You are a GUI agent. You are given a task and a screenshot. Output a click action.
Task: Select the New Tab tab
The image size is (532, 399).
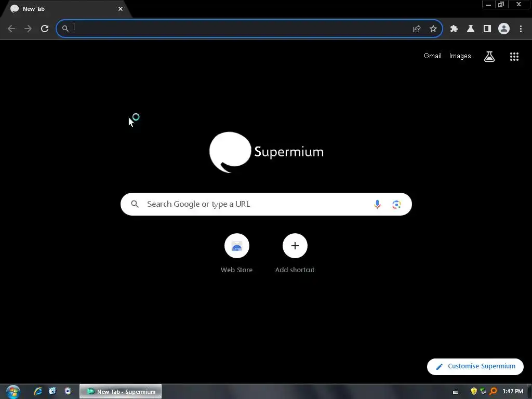(x=66, y=9)
